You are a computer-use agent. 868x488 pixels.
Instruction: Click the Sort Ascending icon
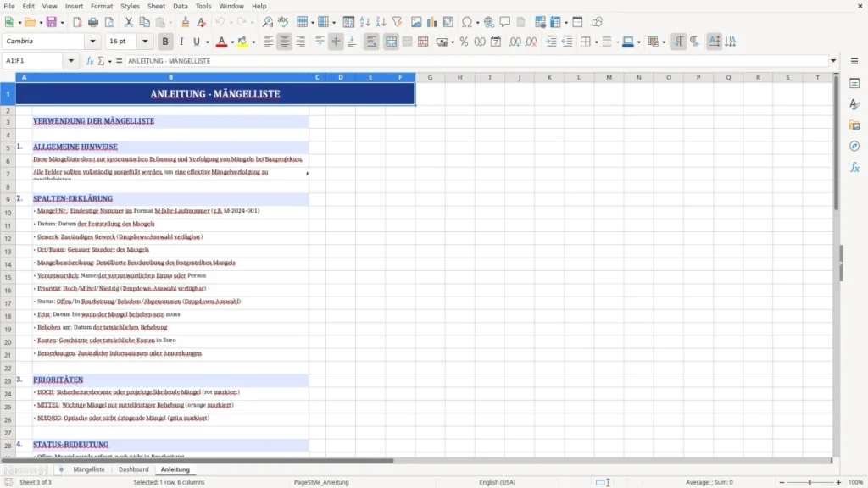(364, 22)
